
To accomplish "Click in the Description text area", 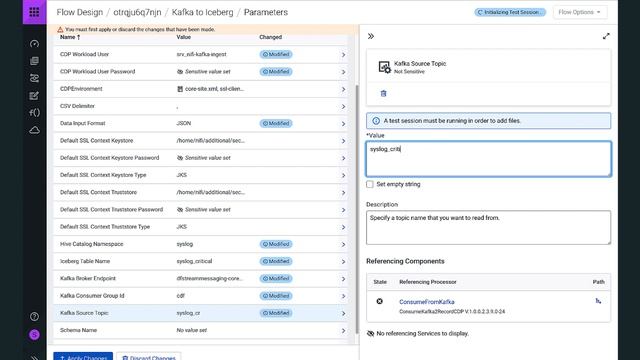I will [489, 227].
